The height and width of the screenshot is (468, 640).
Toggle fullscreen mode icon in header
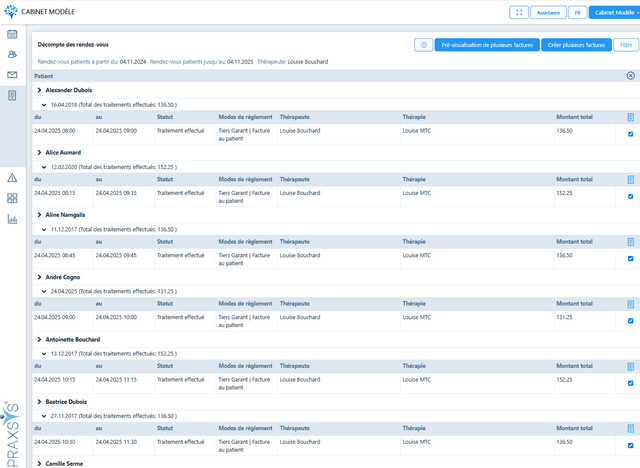click(519, 12)
